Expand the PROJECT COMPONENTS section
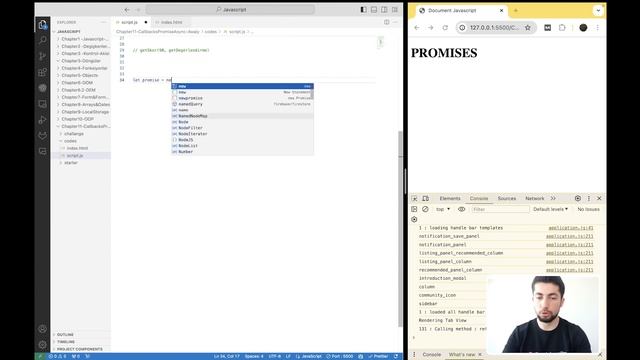Image resolution: width=640 pixels, height=360 pixels. pyautogui.click(x=82, y=349)
